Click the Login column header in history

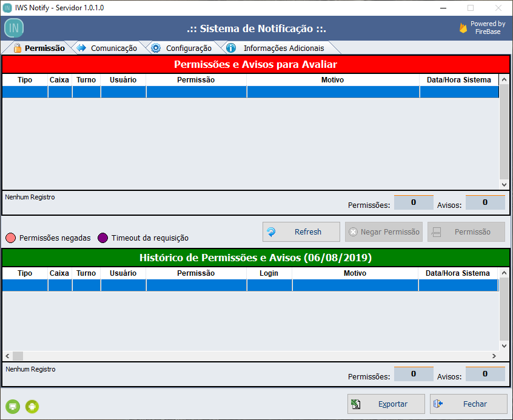pyautogui.click(x=269, y=273)
